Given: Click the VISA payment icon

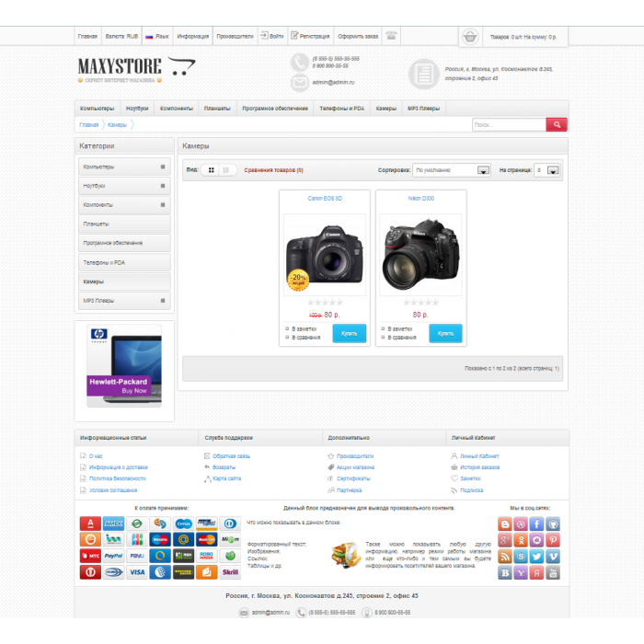Looking at the screenshot, I should [137, 572].
